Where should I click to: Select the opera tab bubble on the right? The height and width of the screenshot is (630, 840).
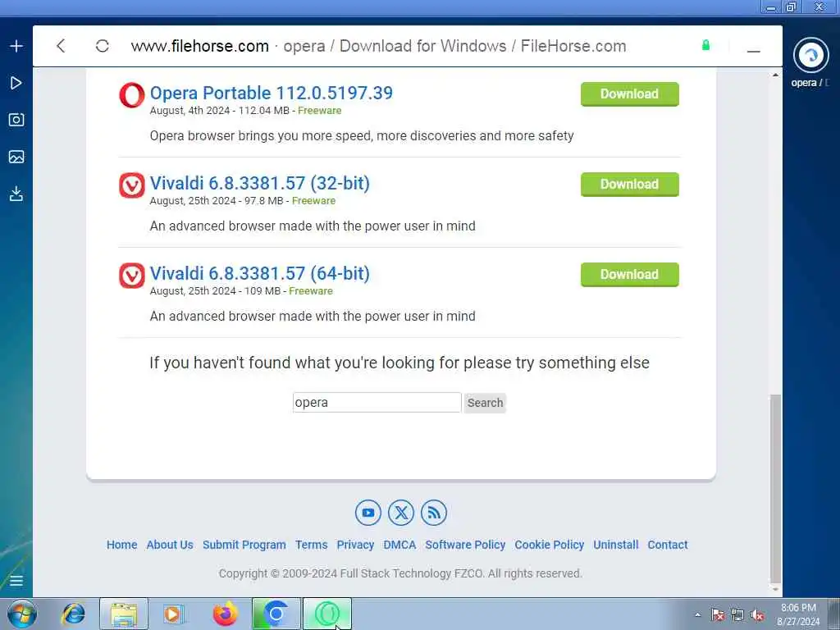click(810, 55)
